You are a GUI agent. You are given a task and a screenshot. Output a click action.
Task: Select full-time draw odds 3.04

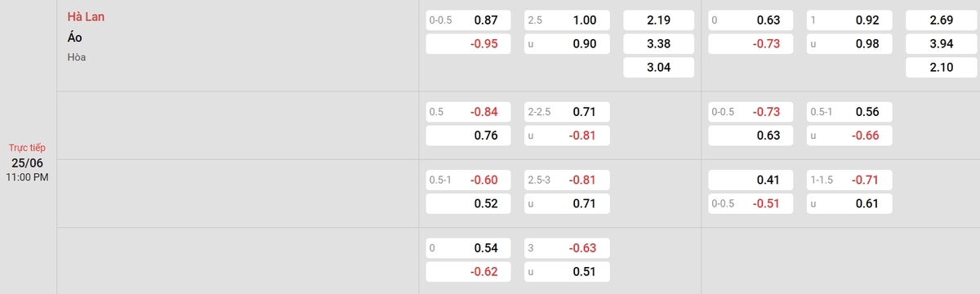tap(658, 67)
